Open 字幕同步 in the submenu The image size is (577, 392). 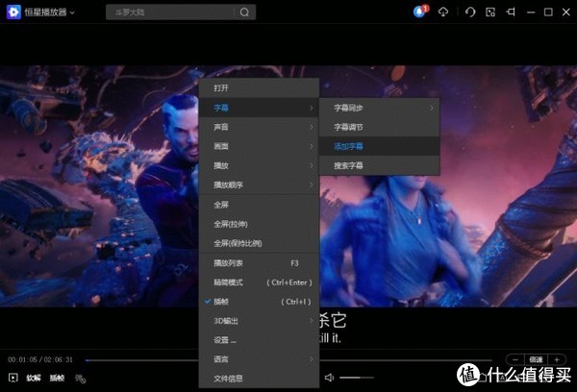(x=380, y=108)
